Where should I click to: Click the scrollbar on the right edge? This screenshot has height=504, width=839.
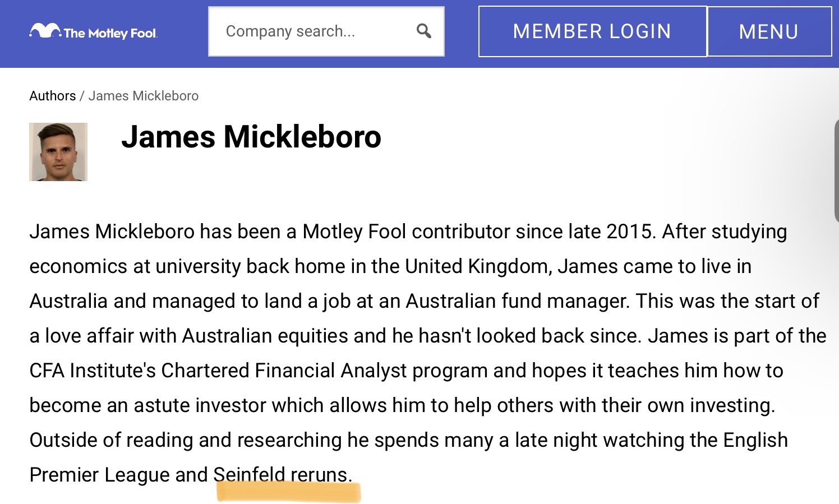coord(836,171)
